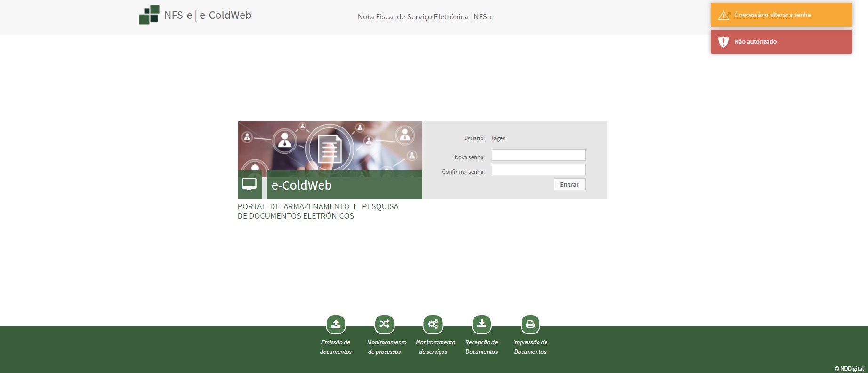The width and height of the screenshot is (868, 373).
Task: Click the green squares NFS-e logo
Action: pos(149,15)
